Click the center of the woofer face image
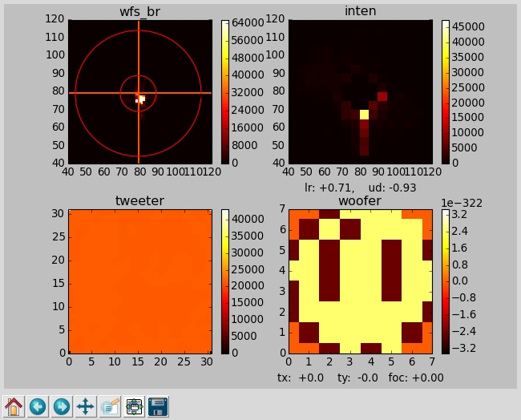The height and width of the screenshot is (420, 521). [x=361, y=282]
